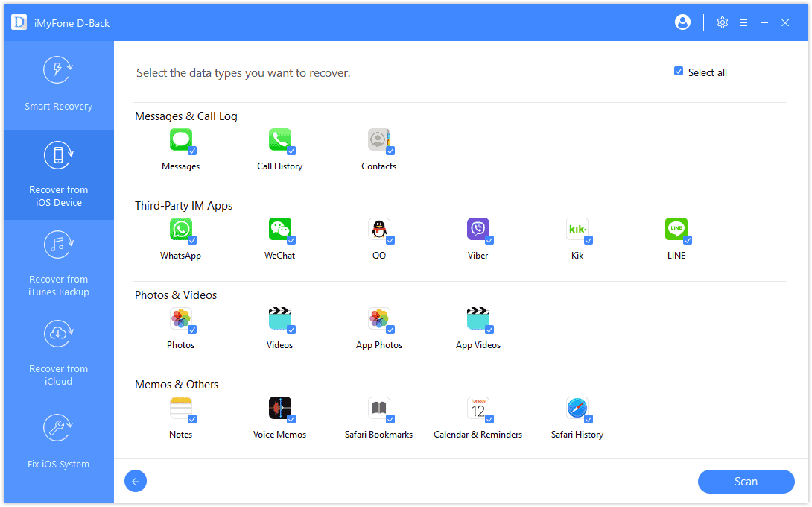Click the Calendar & Reminders icon
812x507 pixels.
478,408
